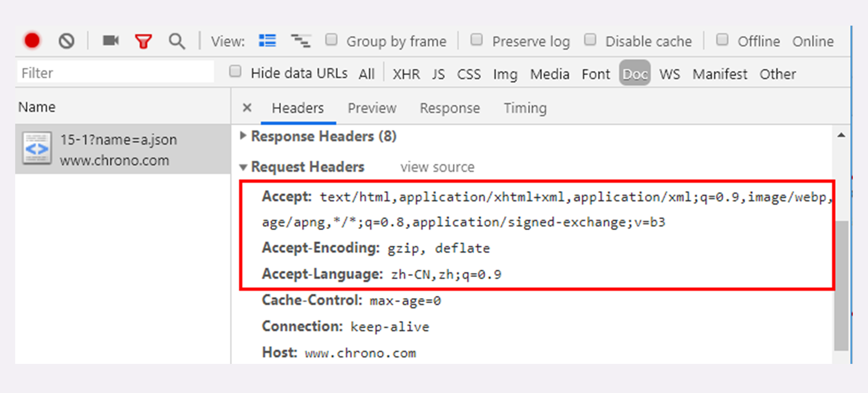
Task: Click the capture screenshots camera icon
Action: coord(111,41)
